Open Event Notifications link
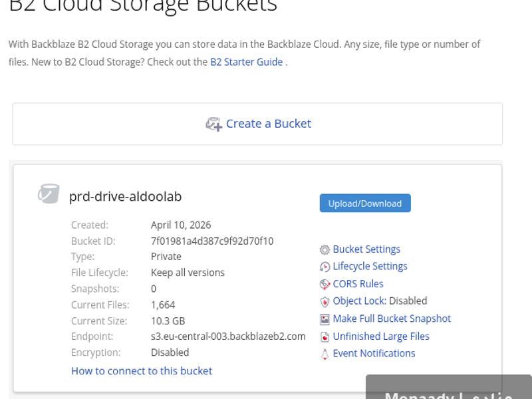This screenshot has width=532, height=399. (x=374, y=354)
